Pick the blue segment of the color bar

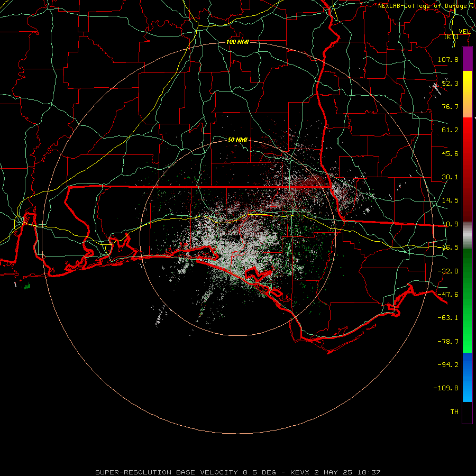tap(467, 377)
